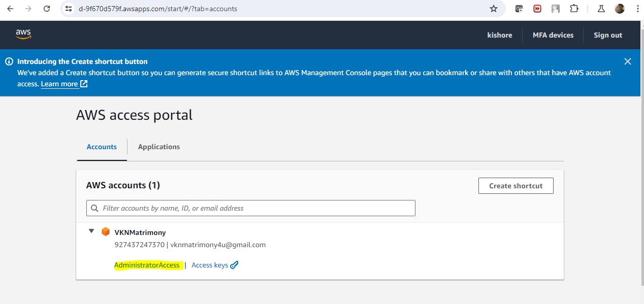This screenshot has height=304, width=644.
Task: Open the kishore user menu
Action: point(499,35)
